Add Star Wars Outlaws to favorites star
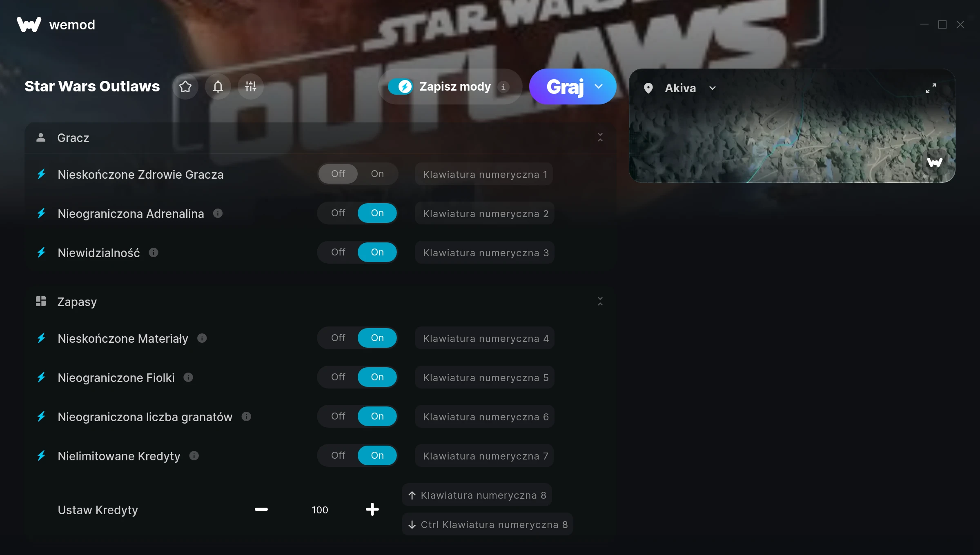Viewport: 980px width, 555px height. [185, 87]
